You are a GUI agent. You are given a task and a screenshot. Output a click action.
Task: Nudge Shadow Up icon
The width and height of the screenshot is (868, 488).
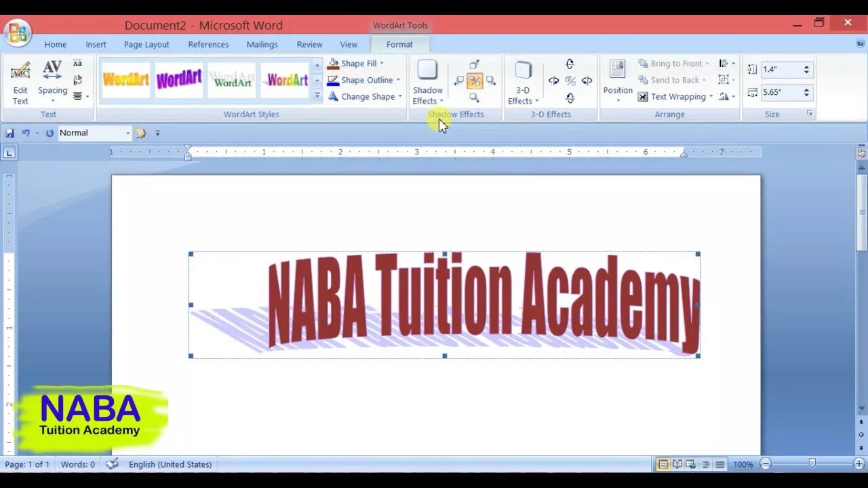[x=474, y=65]
